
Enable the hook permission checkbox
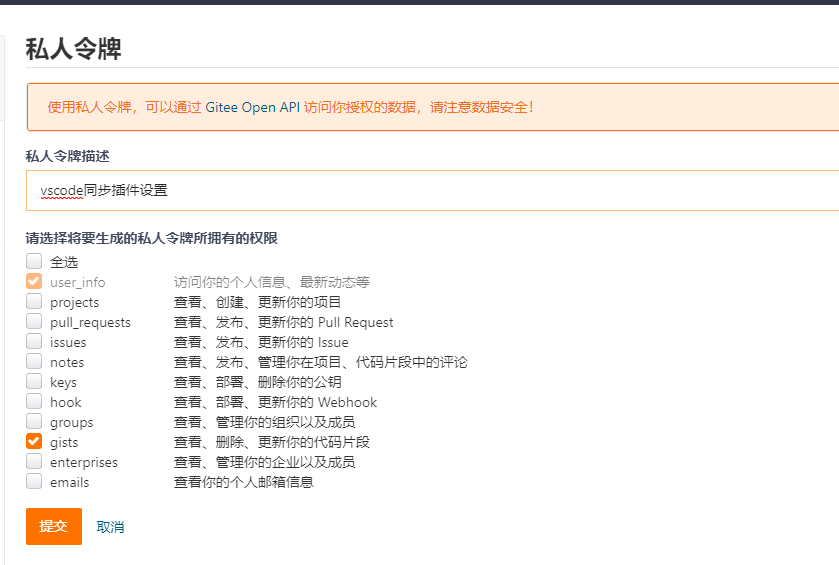click(x=34, y=401)
